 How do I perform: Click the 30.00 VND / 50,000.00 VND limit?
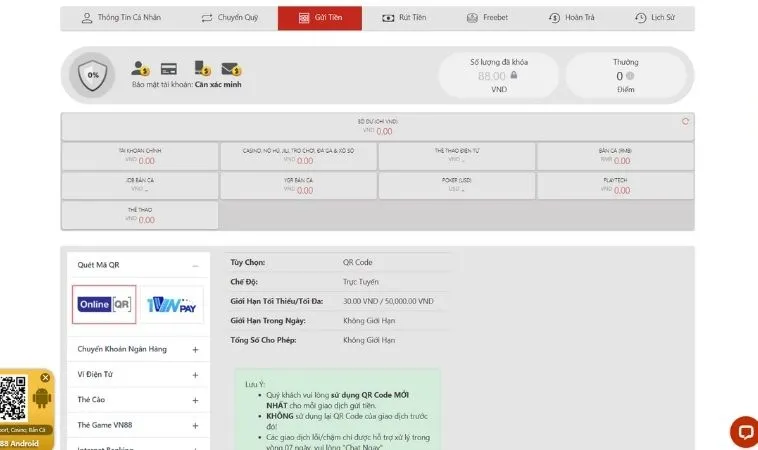388,301
